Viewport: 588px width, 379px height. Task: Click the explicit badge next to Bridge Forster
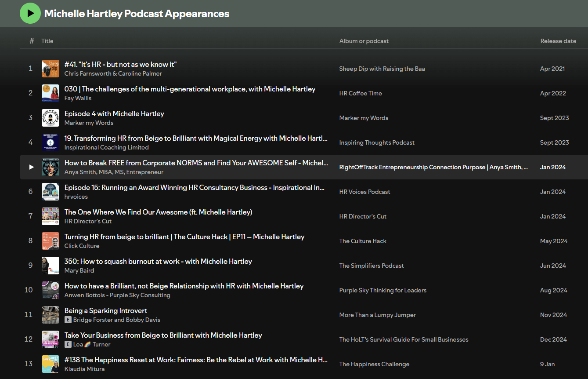click(68, 320)
